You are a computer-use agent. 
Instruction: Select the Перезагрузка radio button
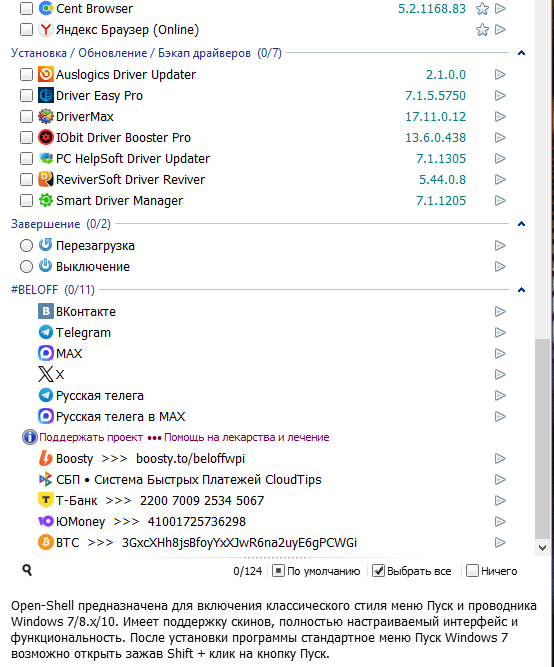coord(26,245)
